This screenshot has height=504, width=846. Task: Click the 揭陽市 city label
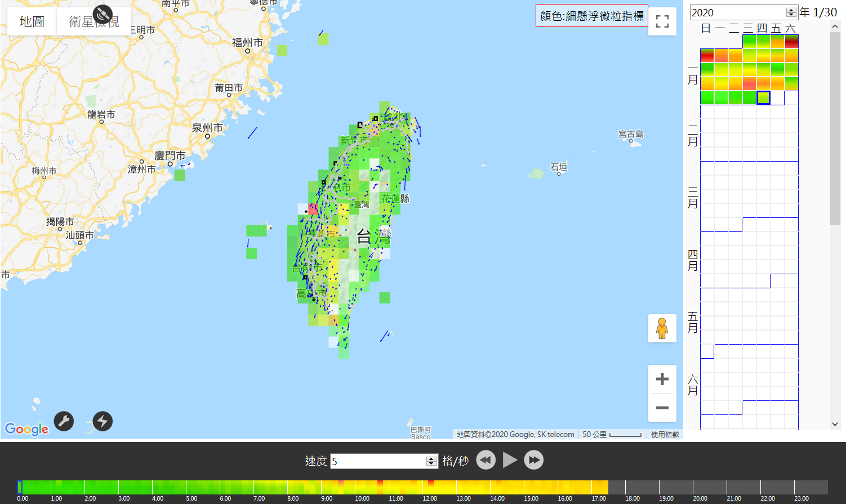click(60, 222)
